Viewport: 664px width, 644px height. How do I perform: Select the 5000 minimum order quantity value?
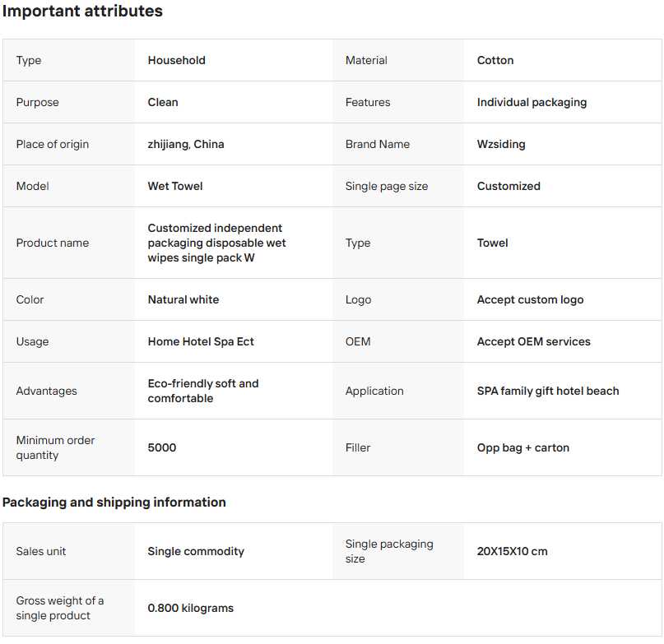162,447
